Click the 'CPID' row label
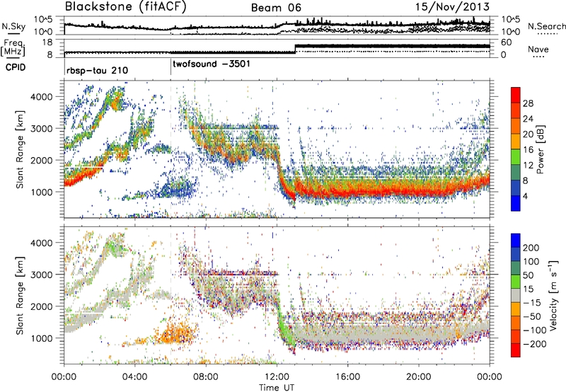The image size is (566, 392). pos(16,67)
